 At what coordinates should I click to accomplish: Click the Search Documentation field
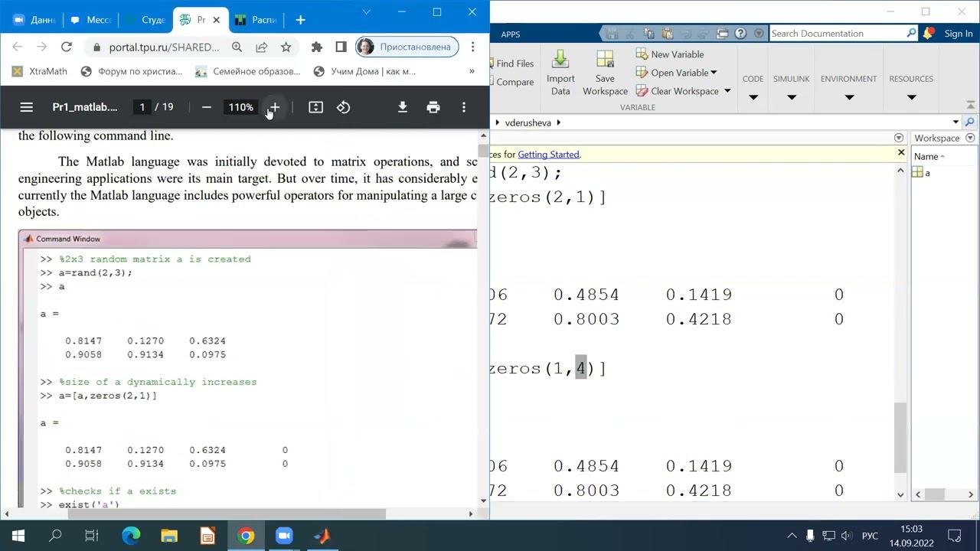838,34
